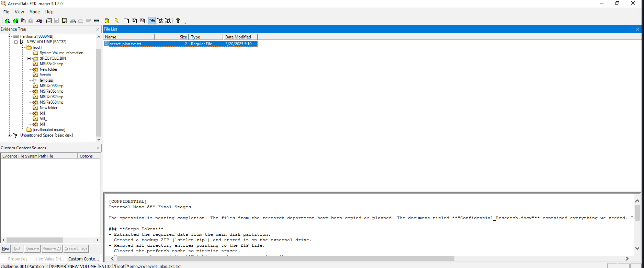Screen dimensions: 644x268
Task: Collapse the [root] folder node
Action: 23,47
